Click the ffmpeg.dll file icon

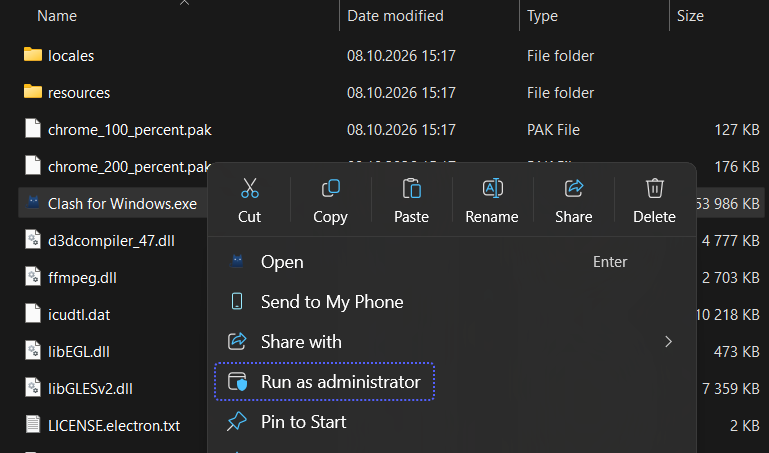click(33, 277)
